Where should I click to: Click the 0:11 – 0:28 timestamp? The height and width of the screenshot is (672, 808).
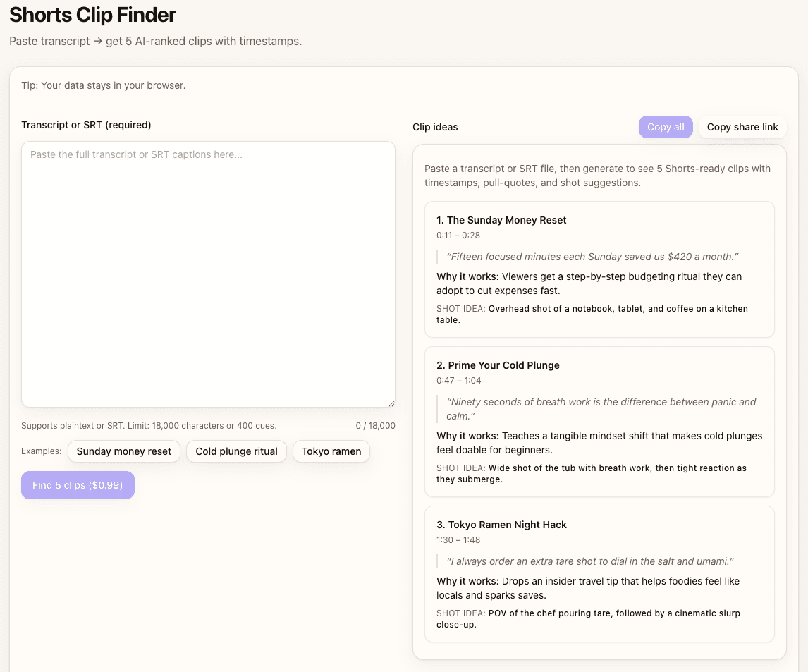tap(458, 234)
